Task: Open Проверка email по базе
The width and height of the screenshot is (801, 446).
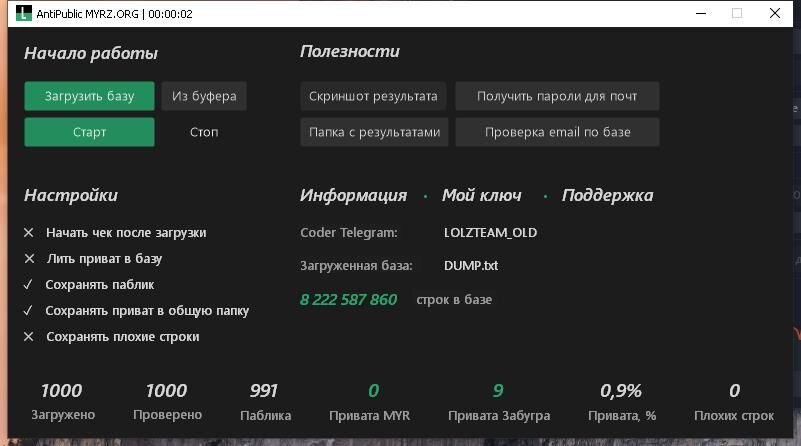Action: [557, 132]
